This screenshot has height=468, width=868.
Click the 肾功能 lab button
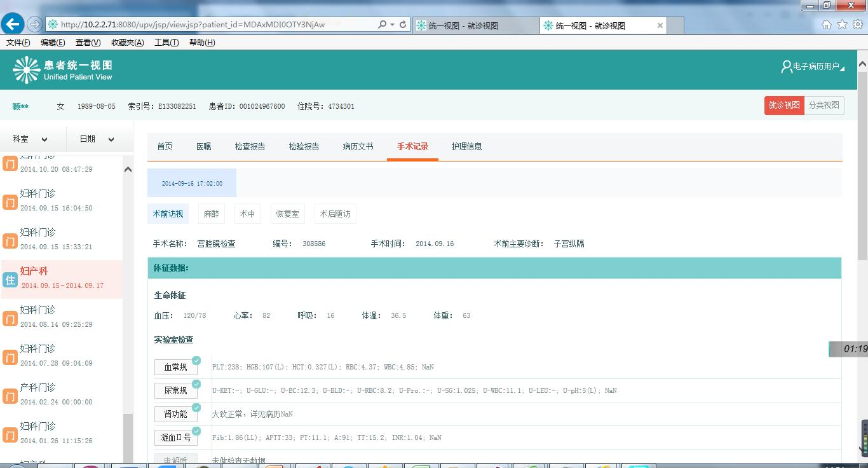click(x=175, y=415)
